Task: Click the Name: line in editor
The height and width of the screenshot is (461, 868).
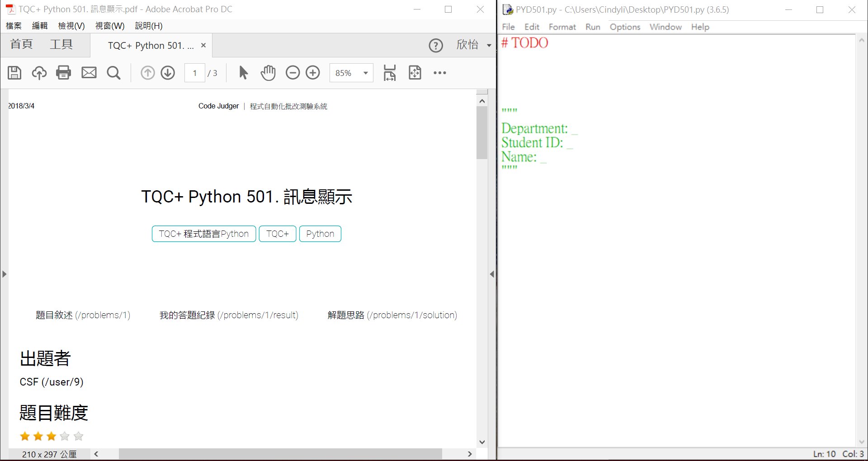Action: click(524, 157)
